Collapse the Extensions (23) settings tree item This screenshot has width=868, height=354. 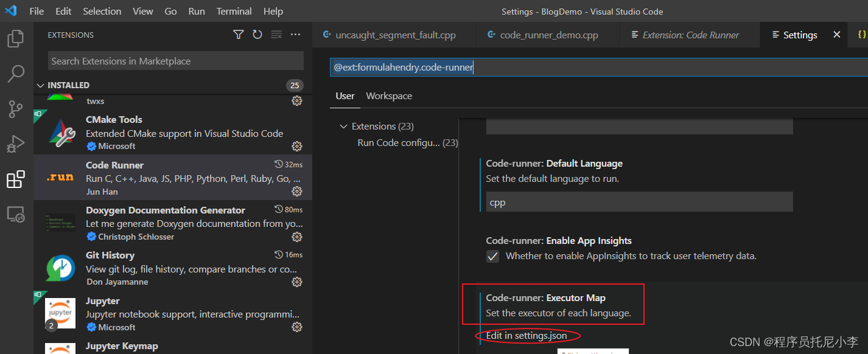coord(343,126)
